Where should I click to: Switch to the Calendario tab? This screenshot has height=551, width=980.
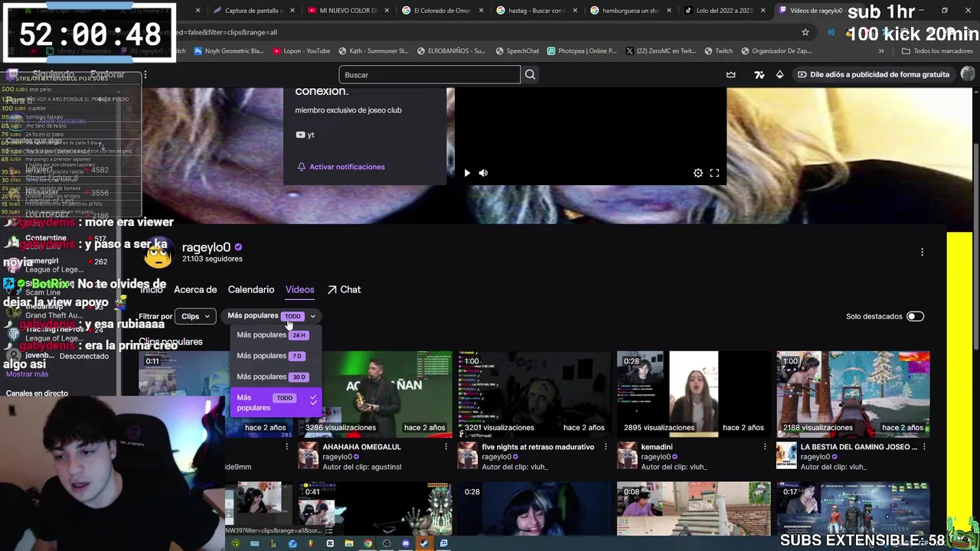click(251, 289)
